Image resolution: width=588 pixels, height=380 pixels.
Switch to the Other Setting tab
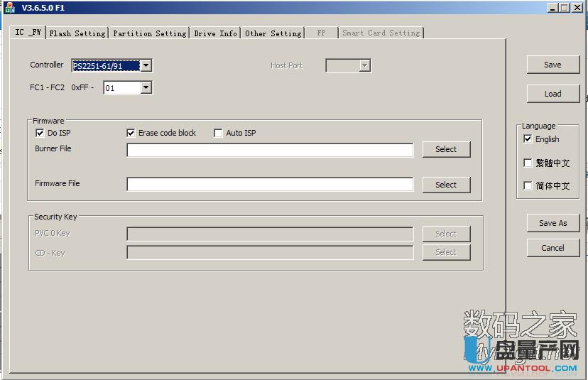pyautogui.click(x=273, y=33)
